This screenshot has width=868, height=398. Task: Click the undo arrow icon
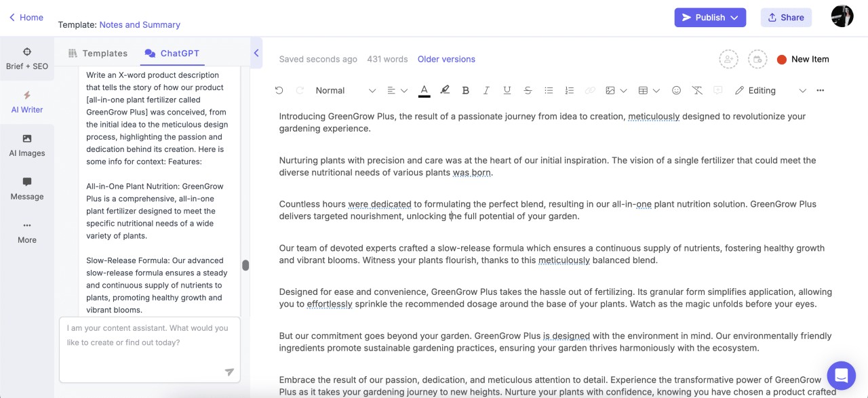(279, 90)
